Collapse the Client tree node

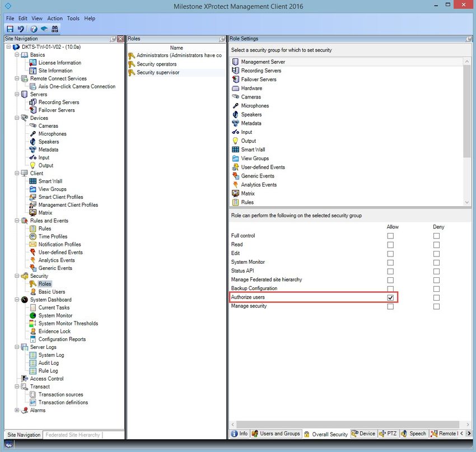click(17, 173)
